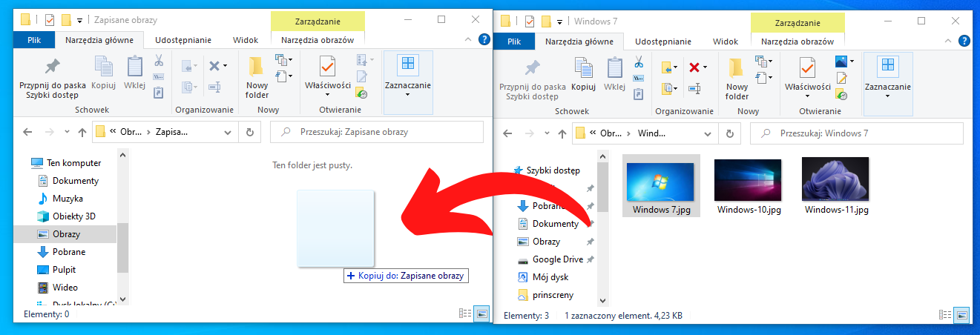Open Plik menu in Windows 7 window
The width and height of the screenshot is (980, 335).
pos(515,42)
